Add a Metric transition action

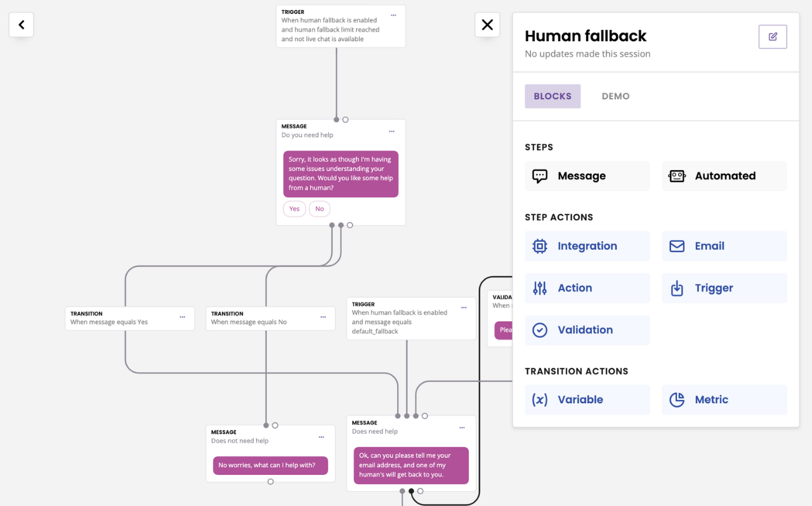[724, 399]
